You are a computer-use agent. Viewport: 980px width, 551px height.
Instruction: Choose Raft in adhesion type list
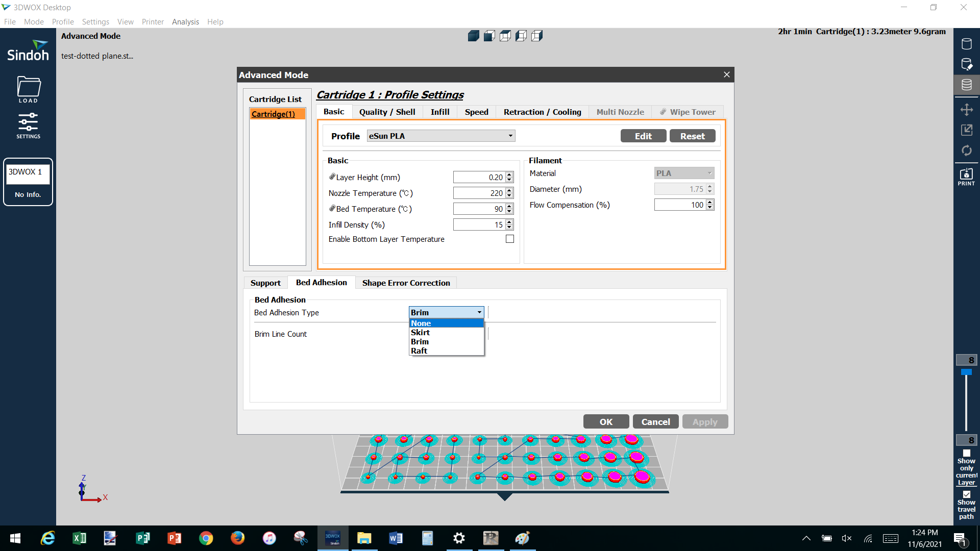[446, 350]
